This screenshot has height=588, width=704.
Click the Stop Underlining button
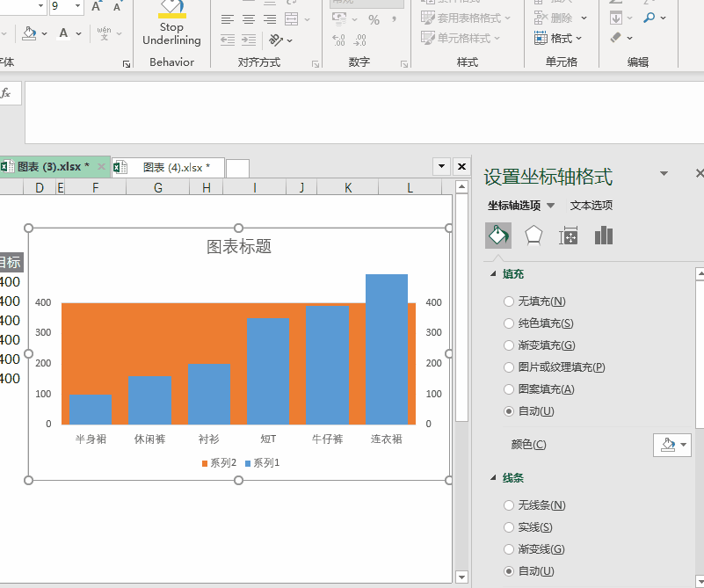click(171, 25)
